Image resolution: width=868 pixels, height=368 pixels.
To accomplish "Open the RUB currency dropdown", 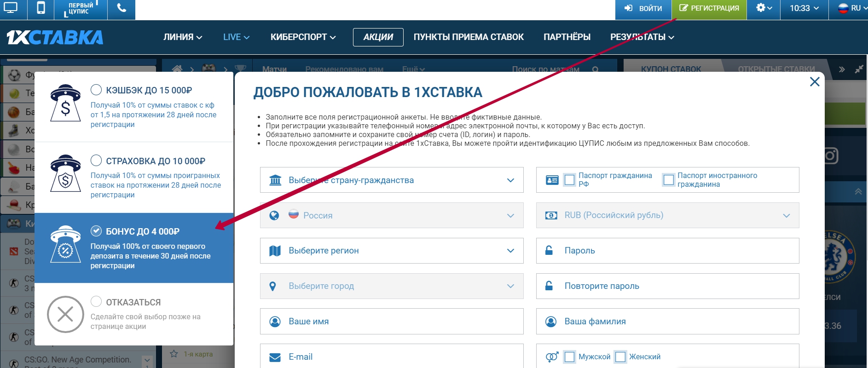I will coord(667,215).
